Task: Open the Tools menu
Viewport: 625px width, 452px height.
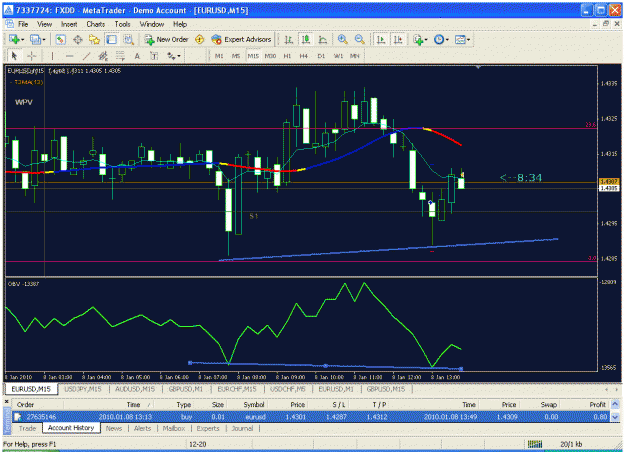Action: pos(122,24)
